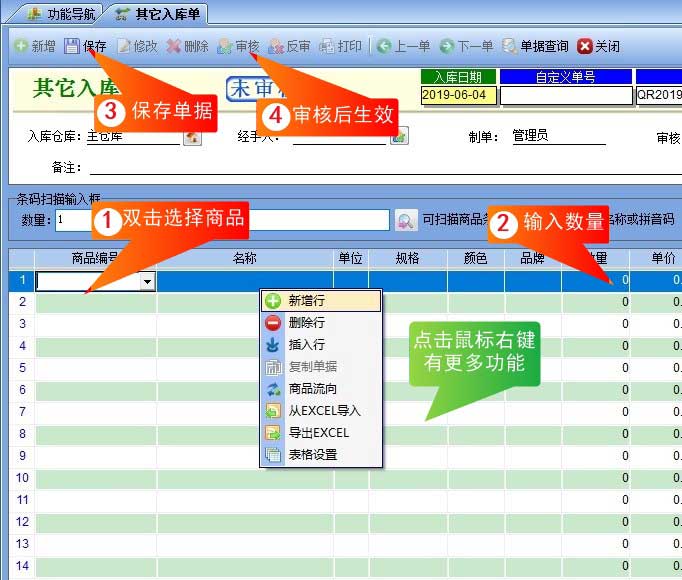Viewport: 682px width, 580px height.
Task: Choose 商品流向 from the context menu
Action: tap(321, 389)
